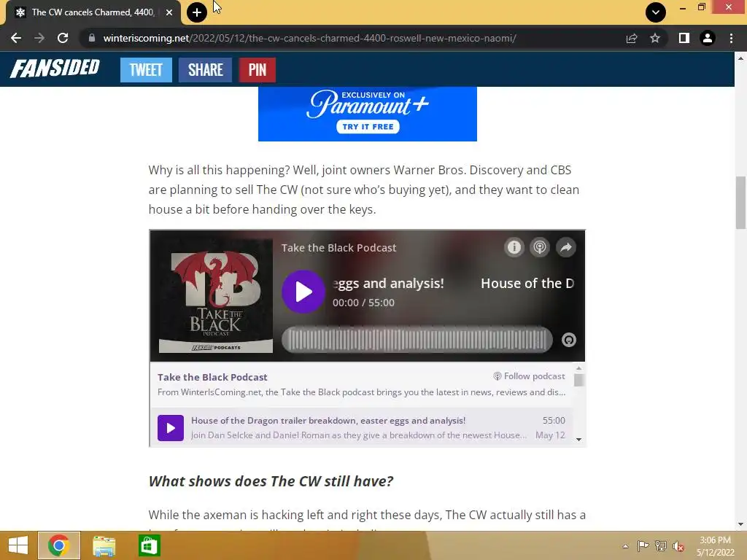Viewport: 747px width, 560px height.
Task: Click the page vertical scrollbar thumb
Action: (x=740, y=203)
